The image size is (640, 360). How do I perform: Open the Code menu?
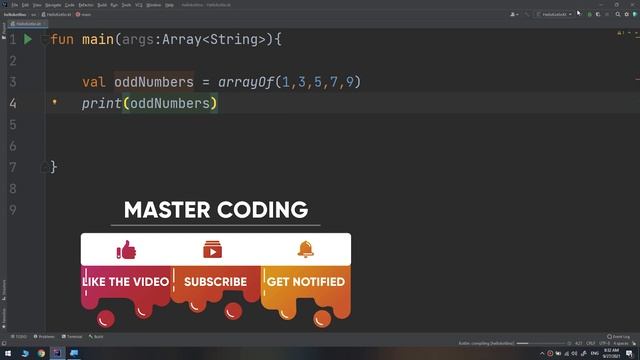click(x=70, y=5)
